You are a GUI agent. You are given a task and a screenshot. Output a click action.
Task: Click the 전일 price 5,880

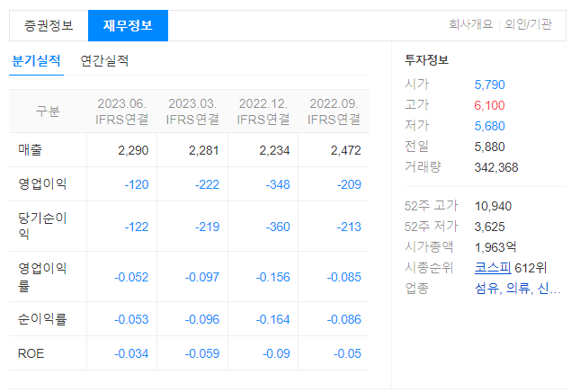pyautogui.click(x=490, y=147)
